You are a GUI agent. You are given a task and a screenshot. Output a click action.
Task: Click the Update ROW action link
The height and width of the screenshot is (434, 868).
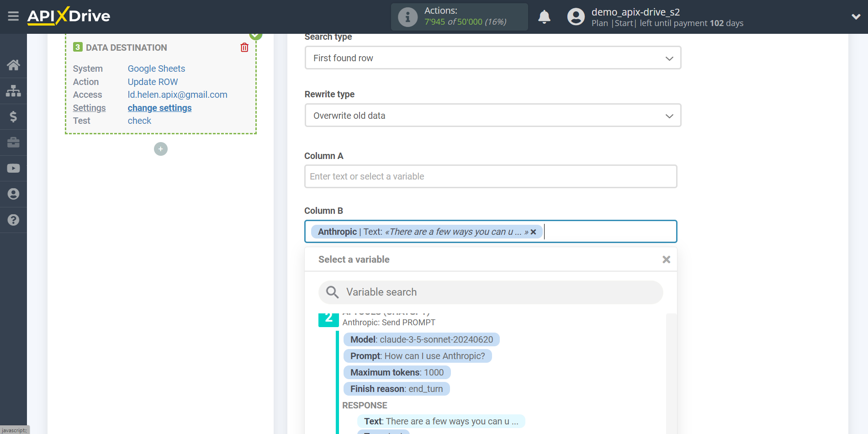(153, 82)
